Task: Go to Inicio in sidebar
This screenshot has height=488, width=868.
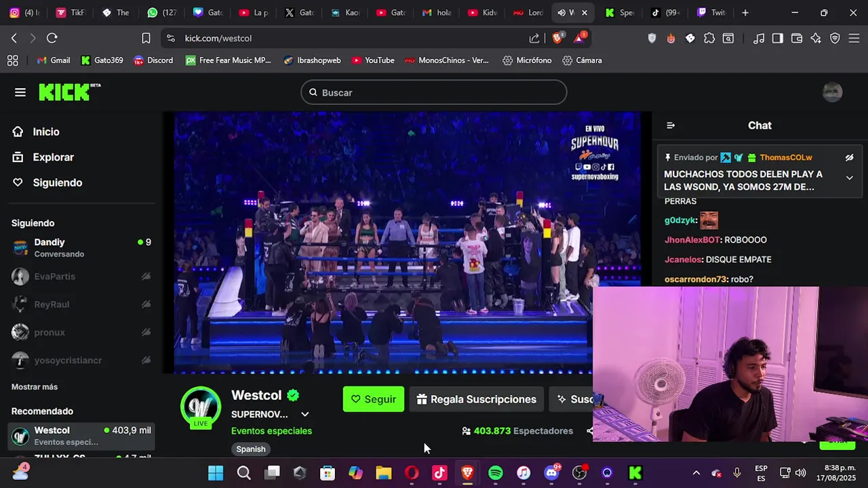Action: coord(46,132)
